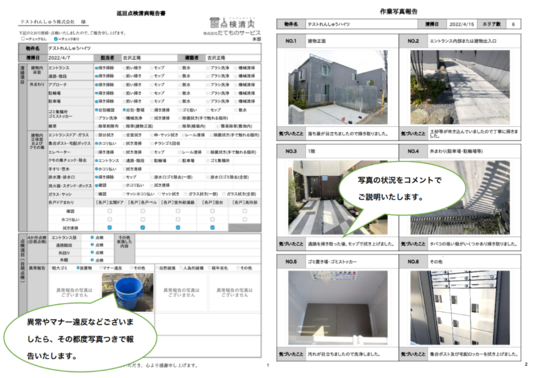Screen dimensions: 540x378
Task: Click the 物件名 field on the photo report
Action: click(362, 24)
